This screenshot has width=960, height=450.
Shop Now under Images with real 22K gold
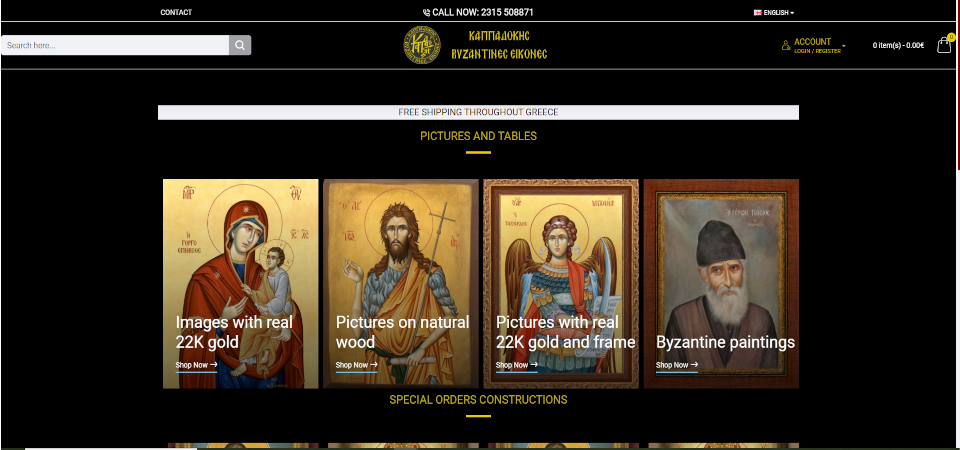[x=197, y=366]
